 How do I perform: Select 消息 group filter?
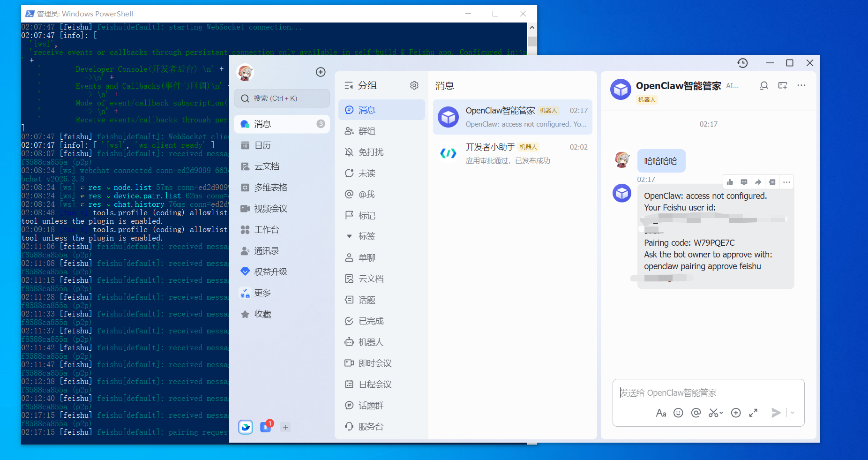[382, 110]
